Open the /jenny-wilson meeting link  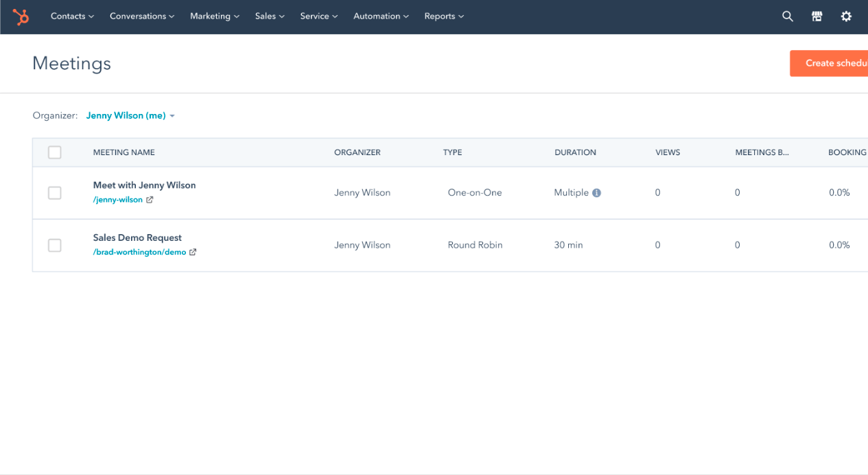[118, 200]
